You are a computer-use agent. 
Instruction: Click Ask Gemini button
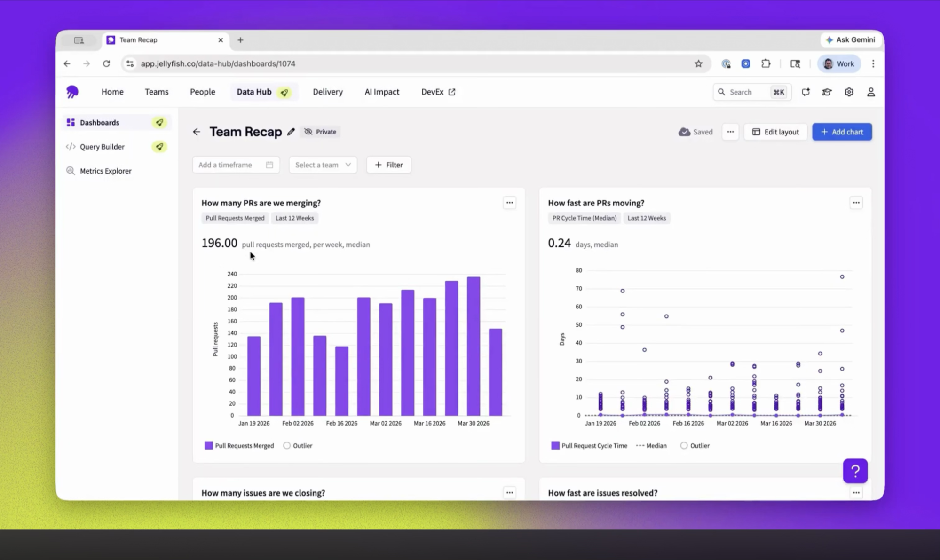click(851, 40)
